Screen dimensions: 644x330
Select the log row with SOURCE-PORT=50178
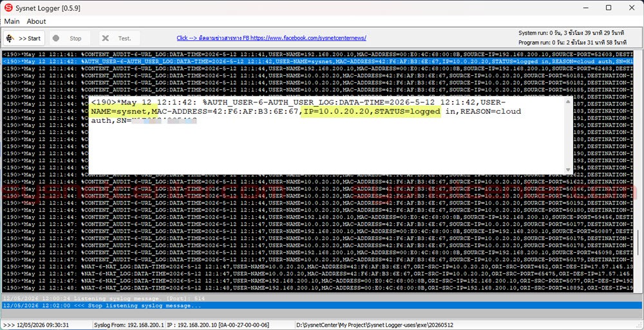click(317, 246)
